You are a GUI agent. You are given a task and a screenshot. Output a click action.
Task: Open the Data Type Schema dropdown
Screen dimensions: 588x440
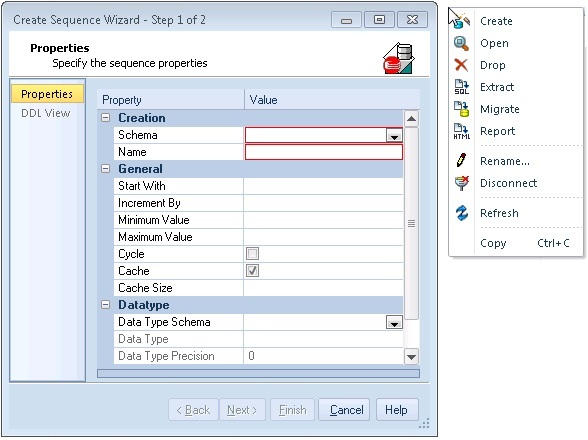394,322
